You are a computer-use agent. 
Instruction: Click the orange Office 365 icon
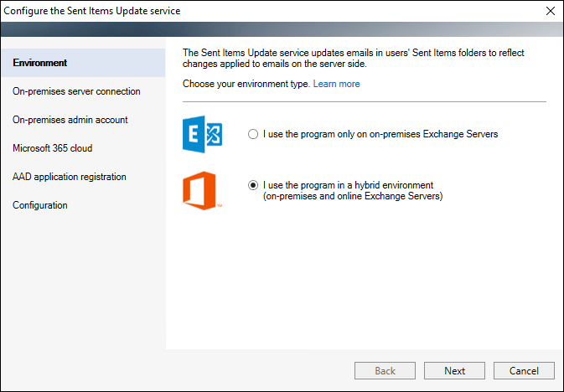(x=200, y=191)
